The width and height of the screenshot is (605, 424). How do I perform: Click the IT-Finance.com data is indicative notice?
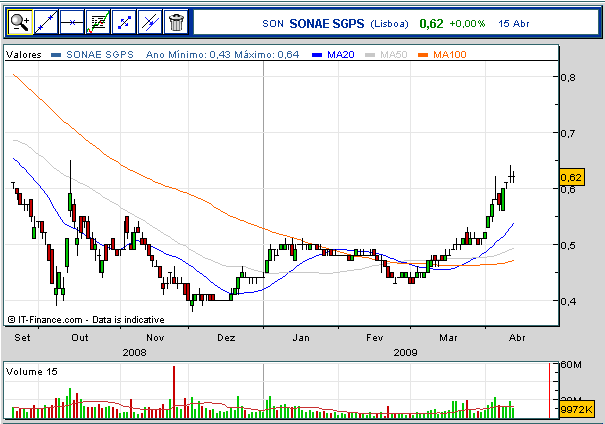click(x=86, y=320)
